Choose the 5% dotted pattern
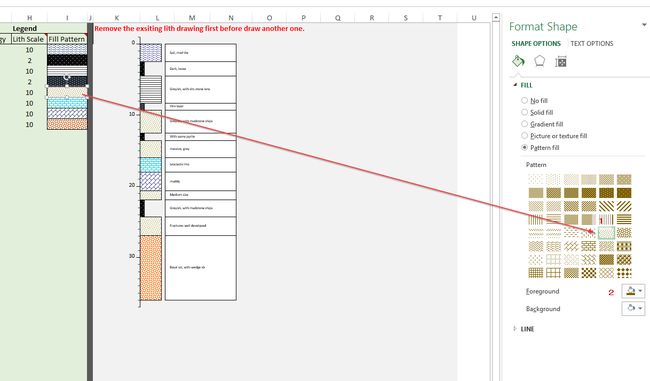The image size is (650, 381). coord(536,179)
